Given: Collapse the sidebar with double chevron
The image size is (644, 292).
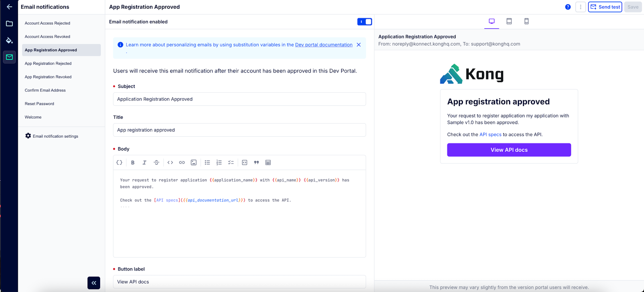Looking at the screenshot, I should point(94,283).
